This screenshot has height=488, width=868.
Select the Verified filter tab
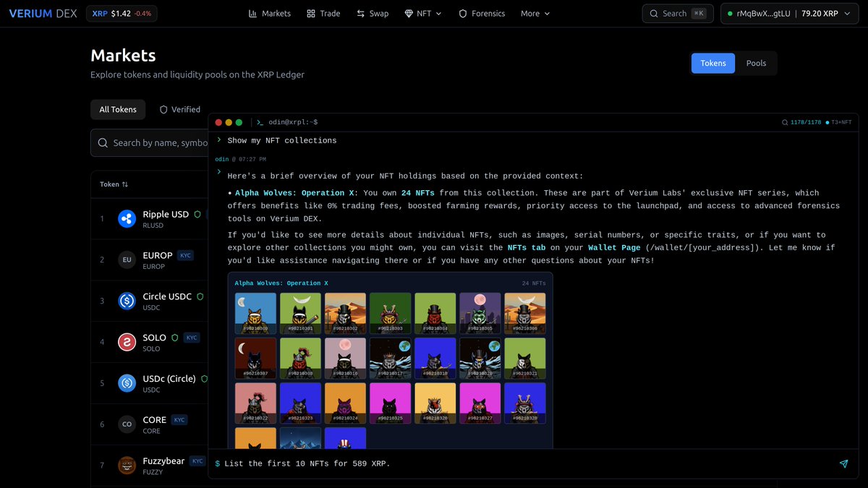click(180, 109)
